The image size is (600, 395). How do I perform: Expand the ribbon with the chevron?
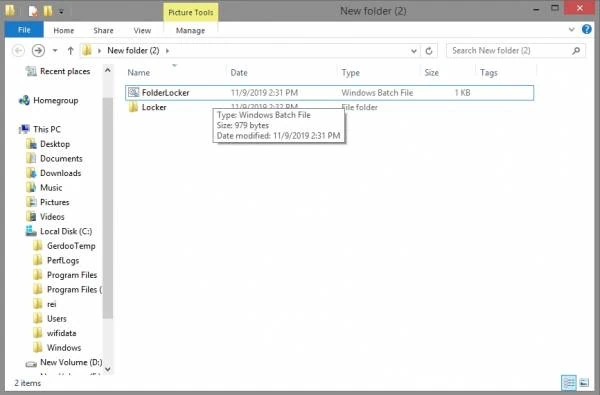(x=571, y=29)
